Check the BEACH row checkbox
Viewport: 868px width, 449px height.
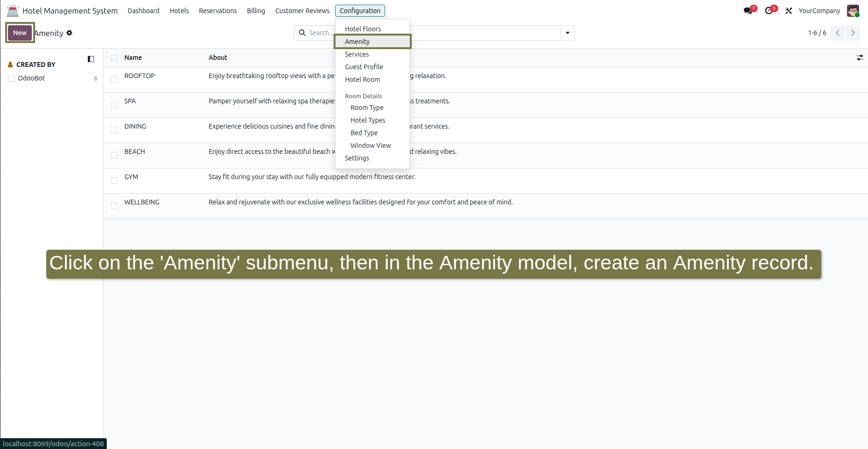[x=114, y=155]
